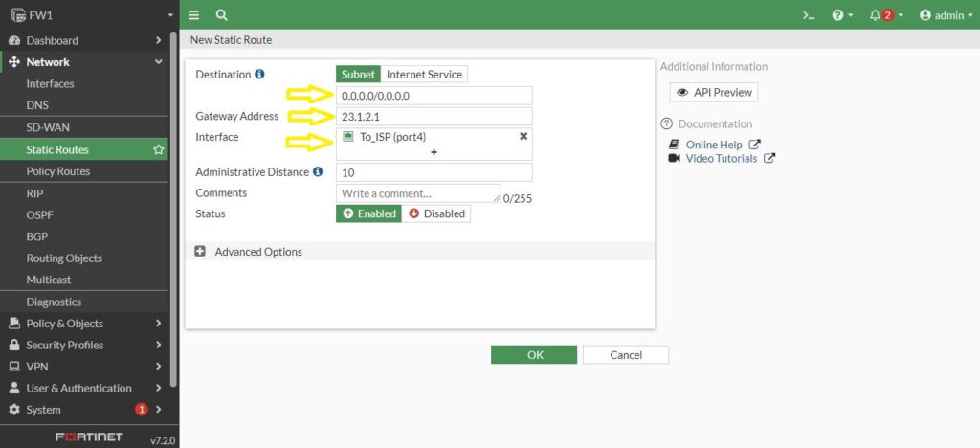The width and height of the screenshot is (980, 448).
Task: Remove To_ISP interface with X icon
Action: [x=523, y=137]
